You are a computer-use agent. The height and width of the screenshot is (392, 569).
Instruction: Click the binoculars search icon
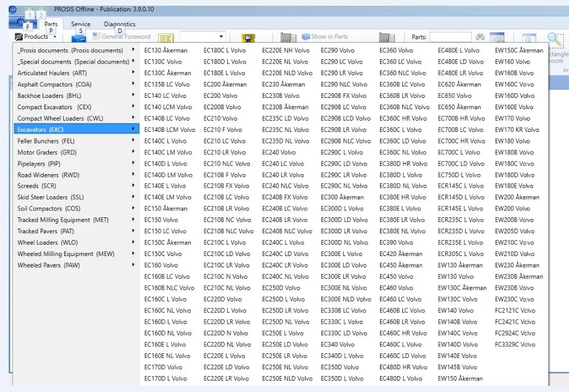point(480,36)
